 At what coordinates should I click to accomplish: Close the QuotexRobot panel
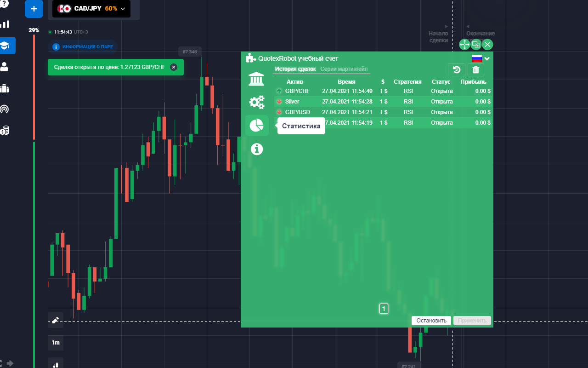coord(488,45)
